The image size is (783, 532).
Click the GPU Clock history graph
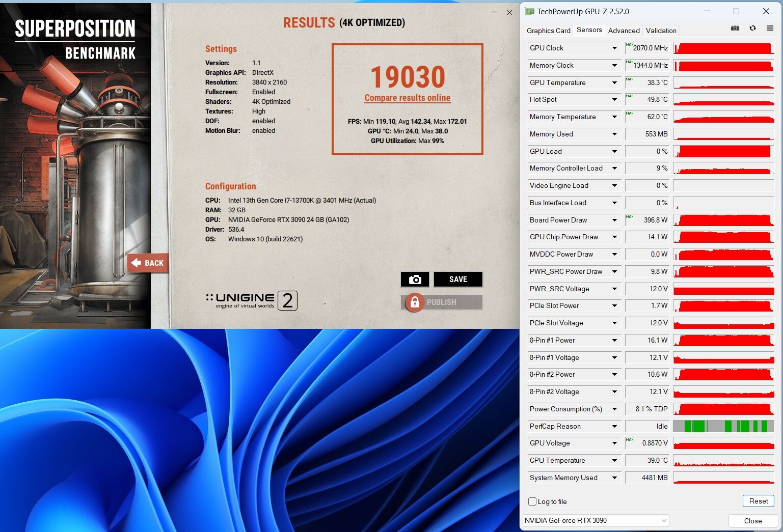pos(723,48)
